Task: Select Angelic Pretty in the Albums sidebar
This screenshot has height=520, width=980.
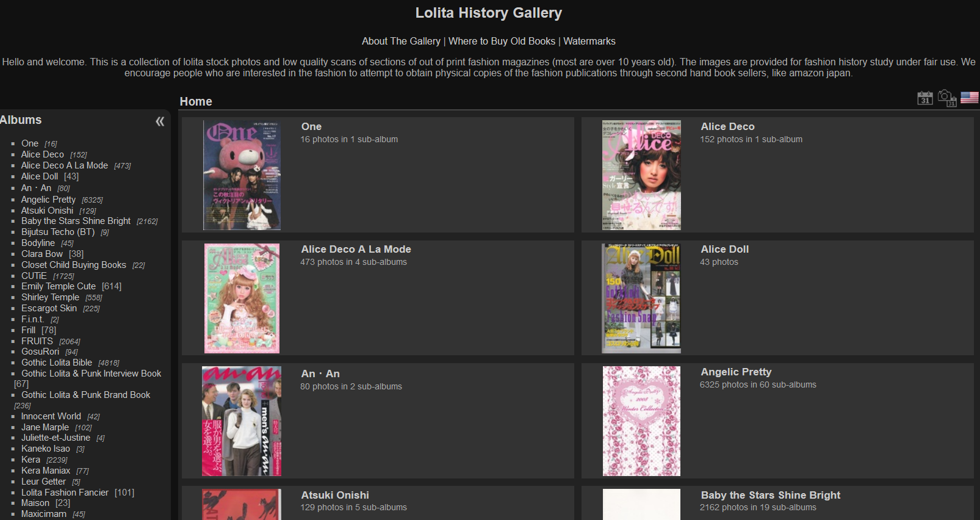Action: click(x=48, y=200)
